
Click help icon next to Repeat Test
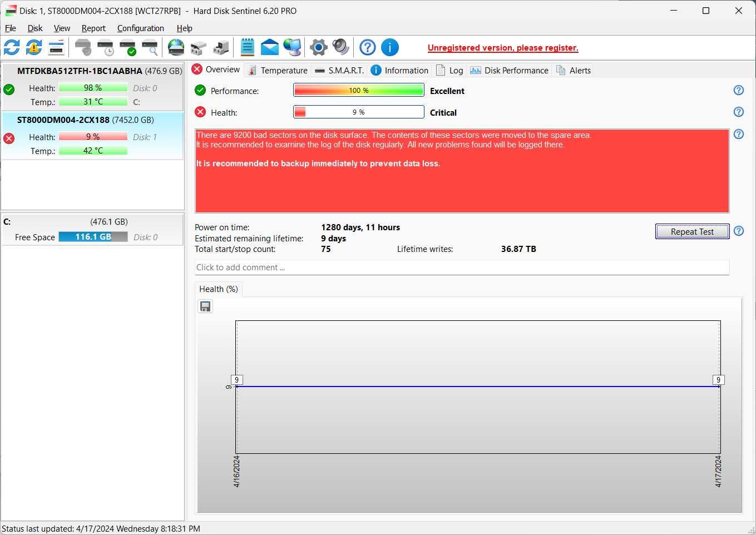pyautogui.click(x=739, y=231)
